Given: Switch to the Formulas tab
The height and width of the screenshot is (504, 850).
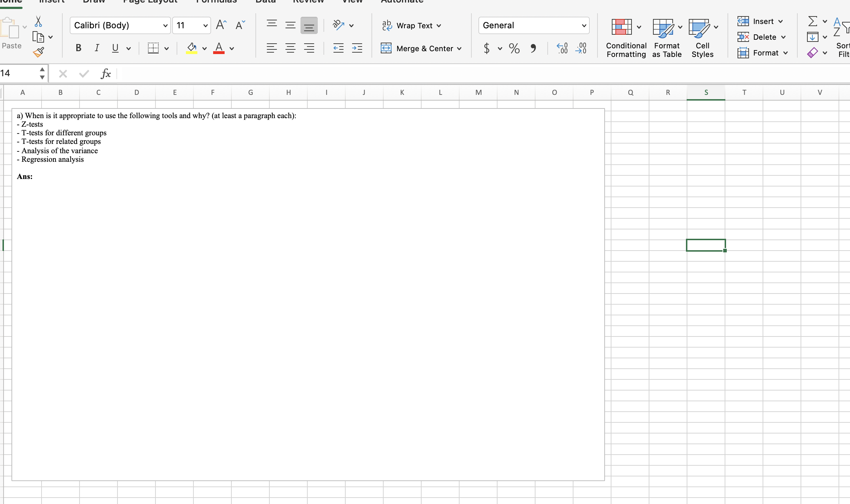Looking at the screenshot, I should coord(216,1).
